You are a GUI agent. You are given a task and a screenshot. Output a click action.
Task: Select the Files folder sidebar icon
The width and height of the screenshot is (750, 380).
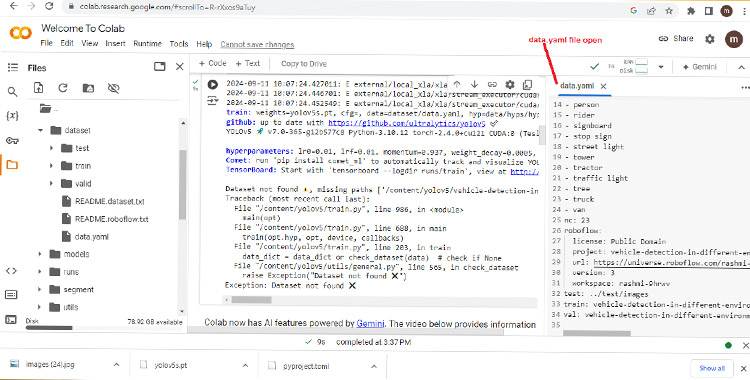click(x=12, y=165)
